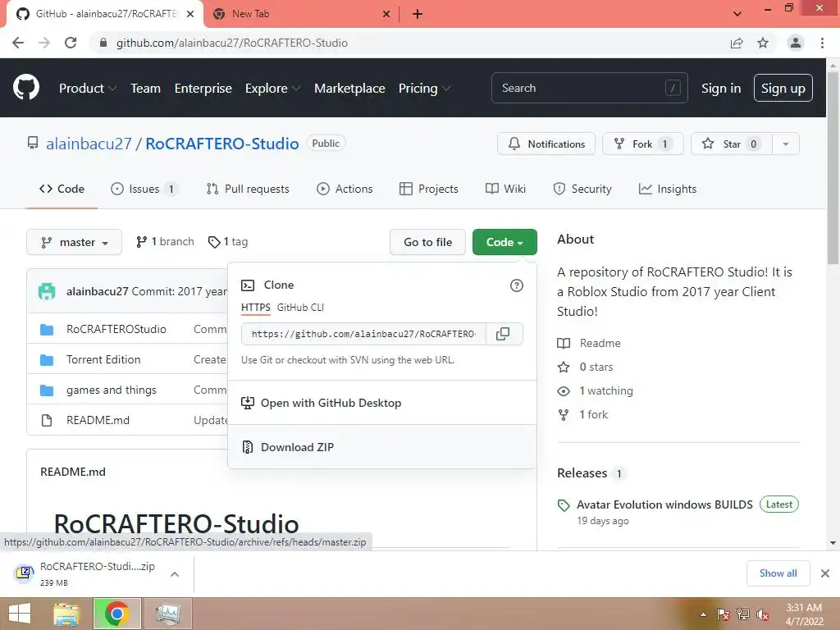Switch to the Issues tab

144,189
